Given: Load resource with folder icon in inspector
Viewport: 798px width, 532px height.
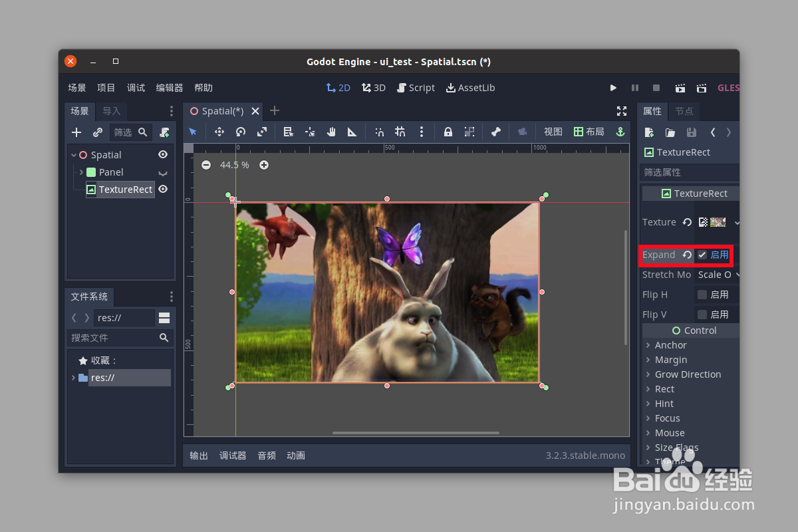Looking at the screenshot, I should pyautogui.click(x=670, y=132).
